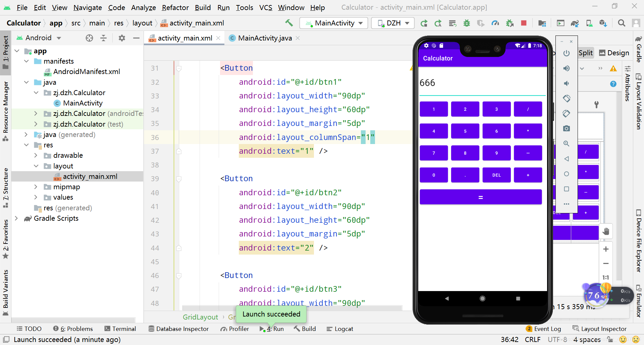The height and width of the screenshot is (345, 644).
Task: Expand the drawable folder in tree
Action: tap(36, 155)
